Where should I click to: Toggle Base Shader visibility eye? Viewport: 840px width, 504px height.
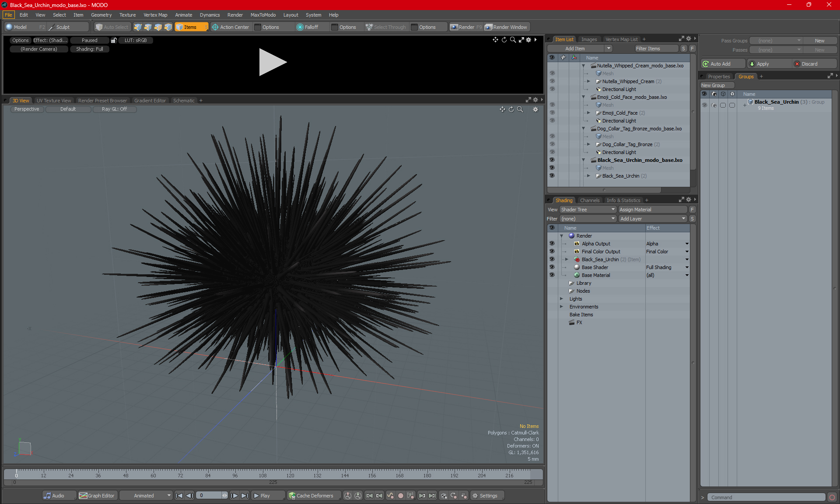click(x=552, y=267)
